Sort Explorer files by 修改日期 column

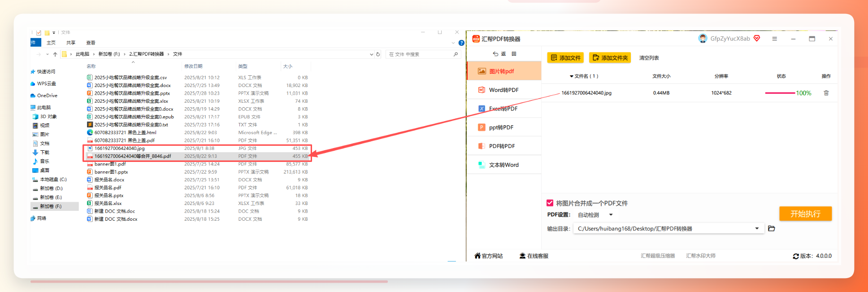coord(193,66)
